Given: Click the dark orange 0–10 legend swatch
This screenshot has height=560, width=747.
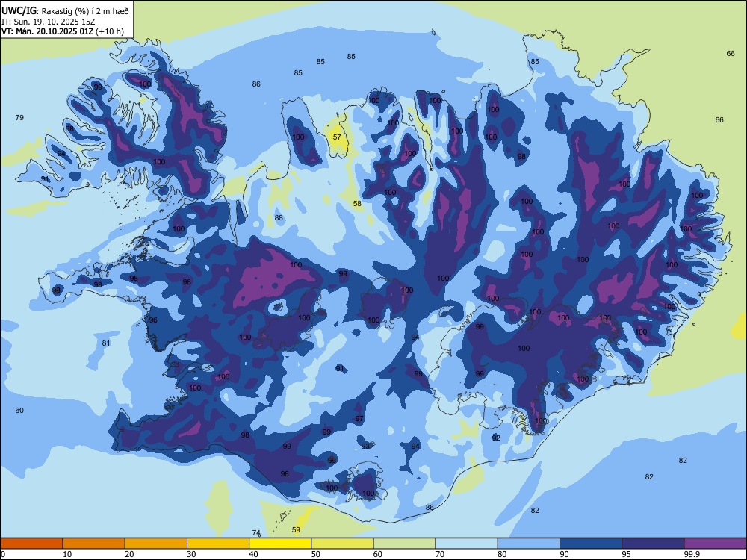Looking at the screenshot, I should pos(32,544).
